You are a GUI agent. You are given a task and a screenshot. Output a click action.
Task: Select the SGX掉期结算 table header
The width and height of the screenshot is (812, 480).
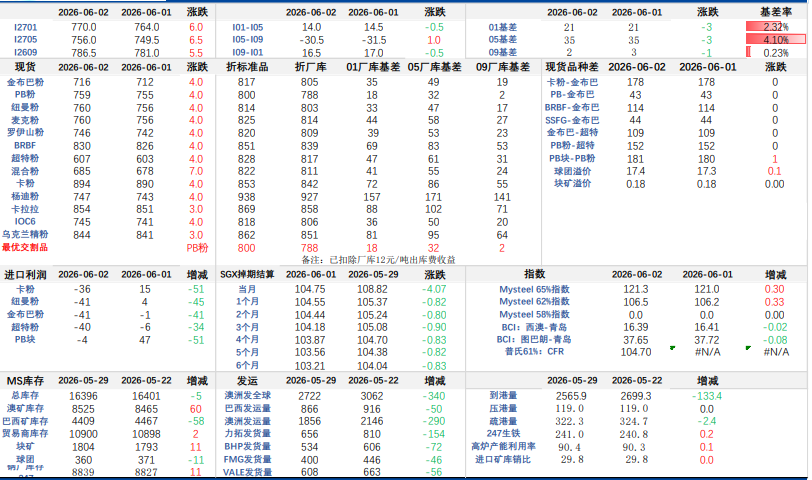pos(248,274)
